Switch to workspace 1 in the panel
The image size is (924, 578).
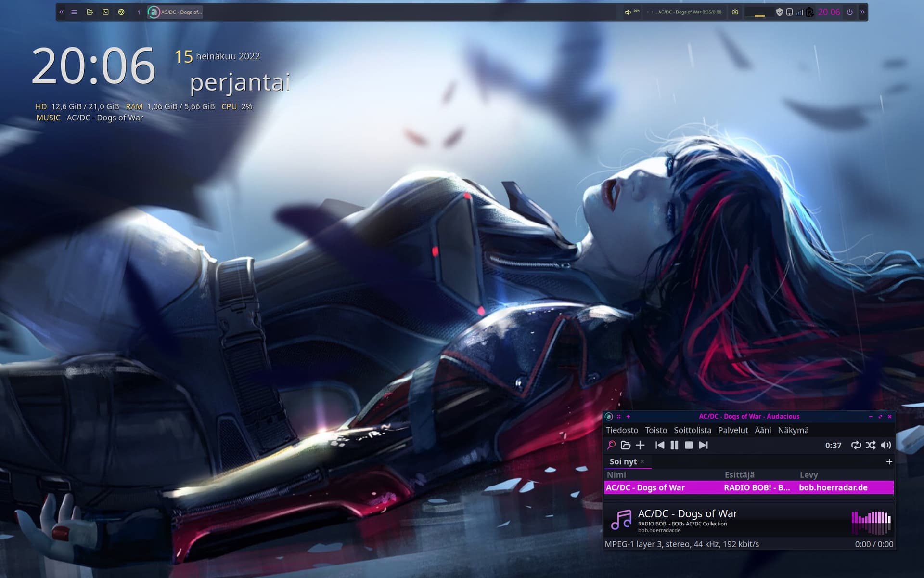(x=139, y=12)
